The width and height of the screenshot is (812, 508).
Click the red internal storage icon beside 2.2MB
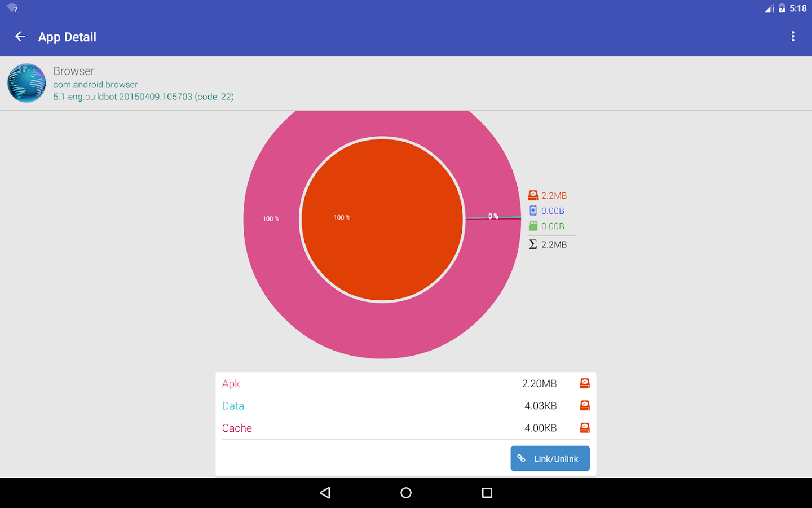pyautogui.click(x=533, y=195)
